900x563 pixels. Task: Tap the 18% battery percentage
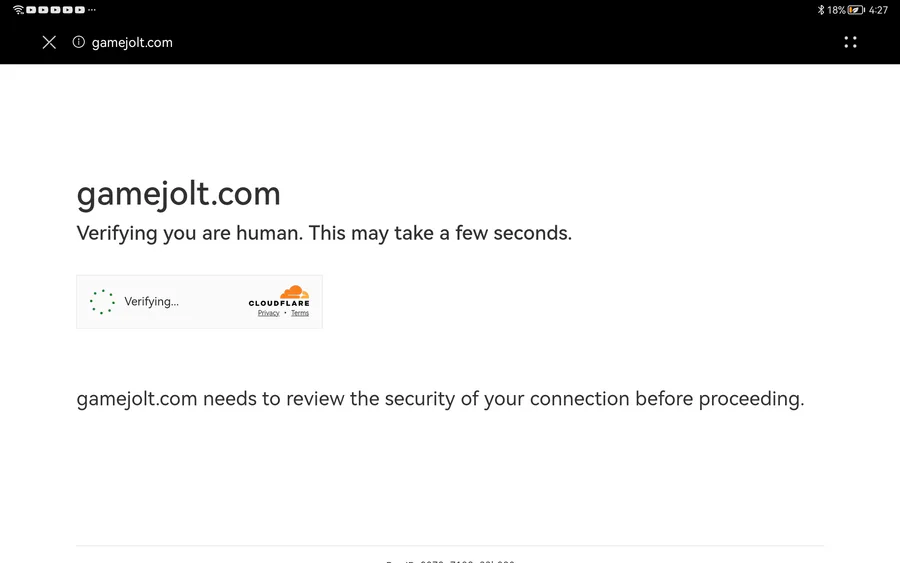836,10
